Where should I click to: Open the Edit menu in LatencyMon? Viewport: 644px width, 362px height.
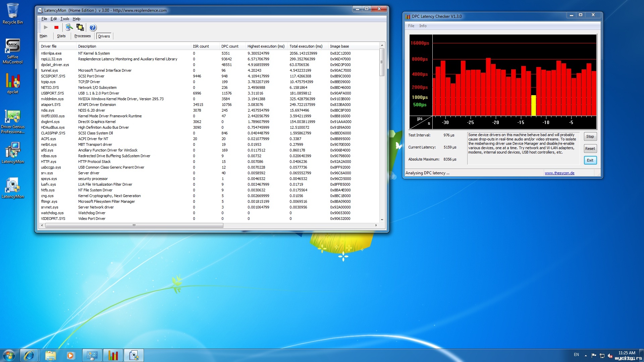pyautogui.click(x=54, y=19)
